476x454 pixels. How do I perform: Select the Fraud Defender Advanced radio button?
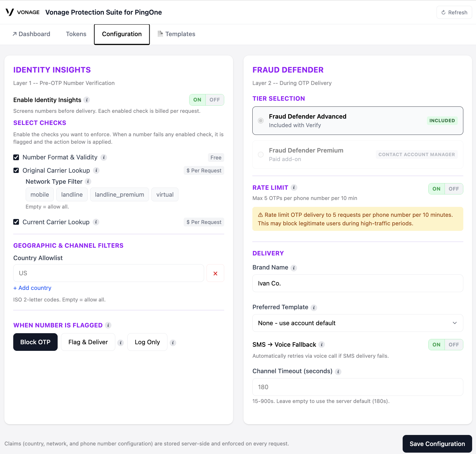(261, 121)
